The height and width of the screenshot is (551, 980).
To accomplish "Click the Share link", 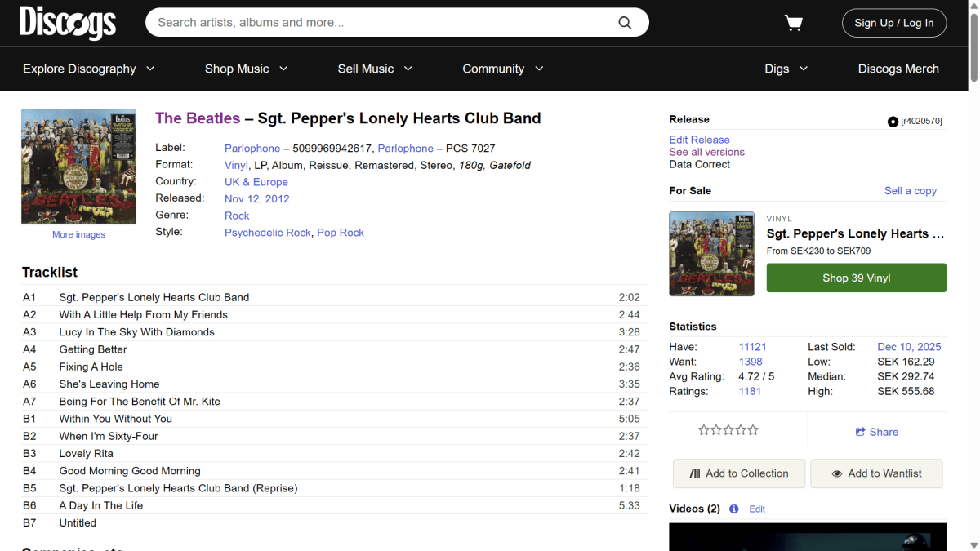I will (877, 432).
